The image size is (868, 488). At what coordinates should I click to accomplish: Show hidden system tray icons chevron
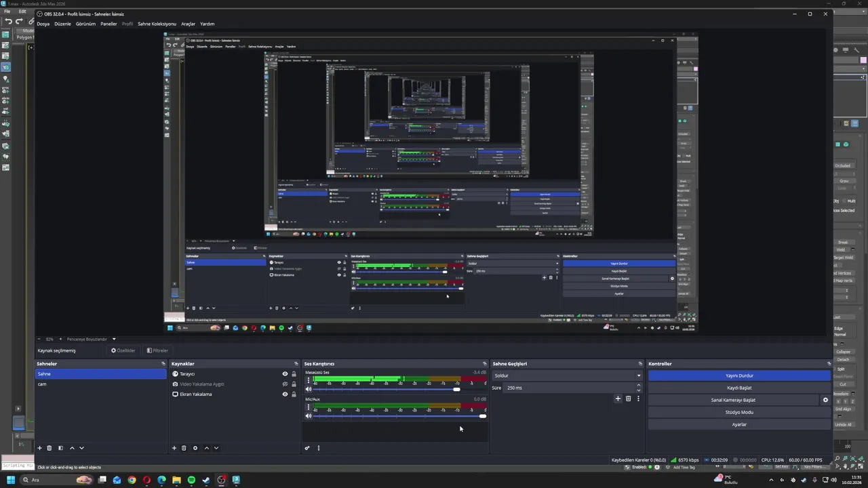point(771,480)
